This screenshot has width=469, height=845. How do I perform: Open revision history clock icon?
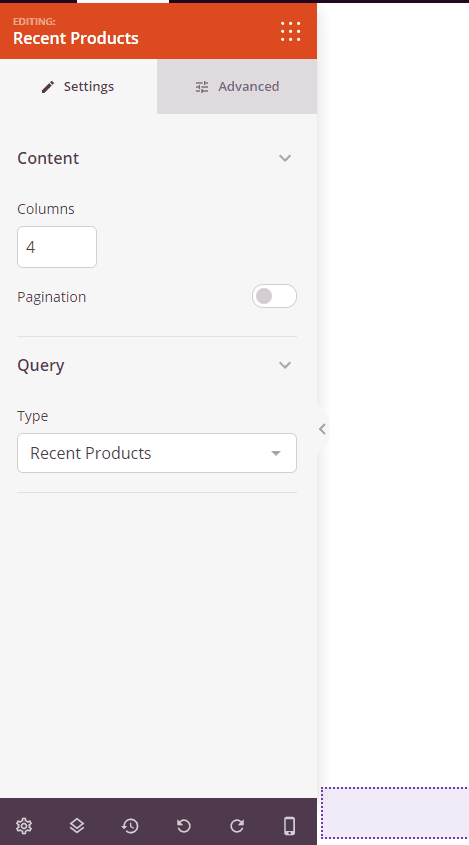coord(130,825)
